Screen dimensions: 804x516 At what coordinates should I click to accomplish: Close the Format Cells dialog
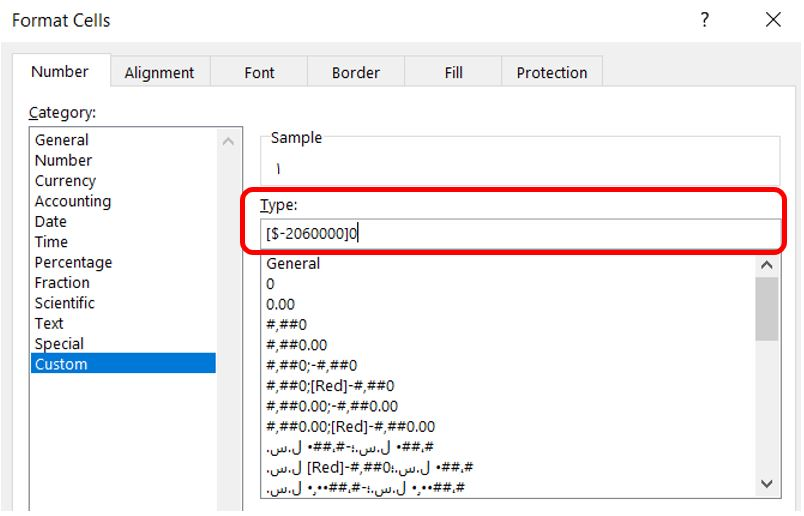[x=773, y=20]
